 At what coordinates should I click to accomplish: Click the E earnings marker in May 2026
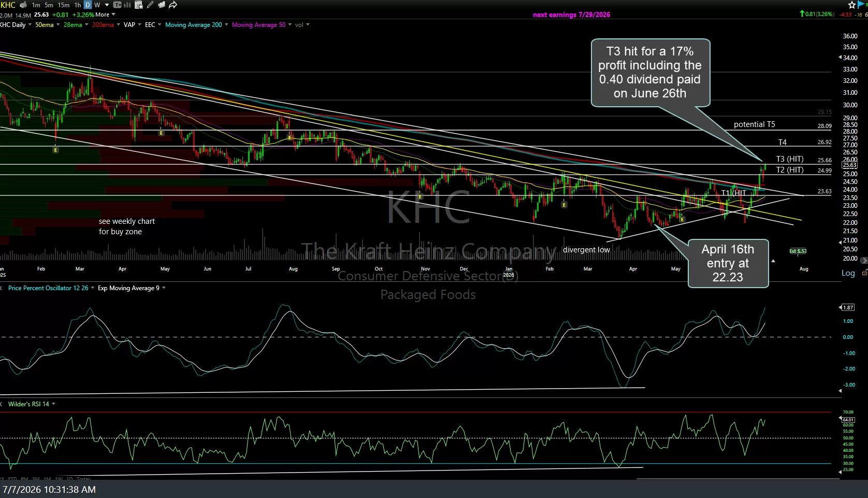[682, 219]
